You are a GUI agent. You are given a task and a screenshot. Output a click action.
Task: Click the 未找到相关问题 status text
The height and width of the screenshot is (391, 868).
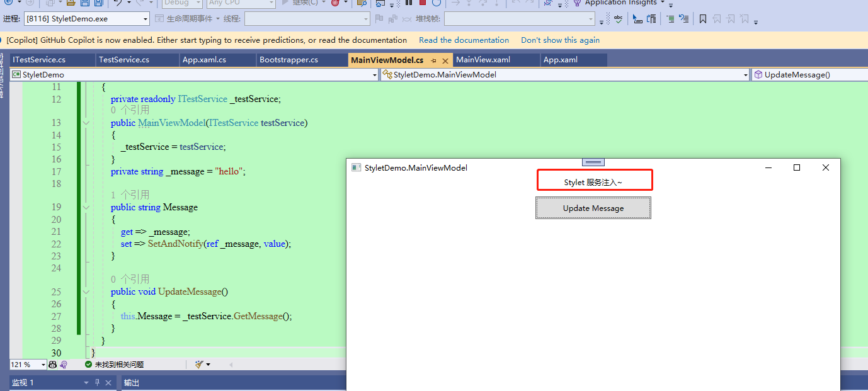(x=119, y=365)
